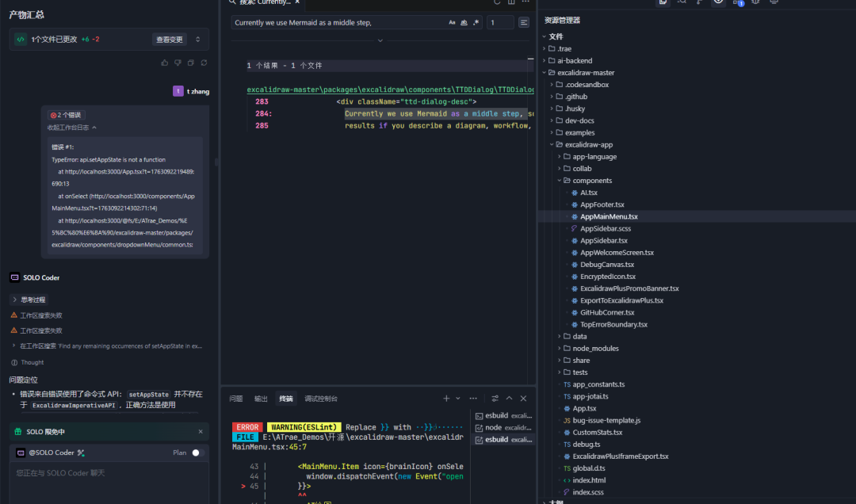This screenshot has width=856, height=504.
Task: Open app_constants.ts file
Action: coord(598,384)
